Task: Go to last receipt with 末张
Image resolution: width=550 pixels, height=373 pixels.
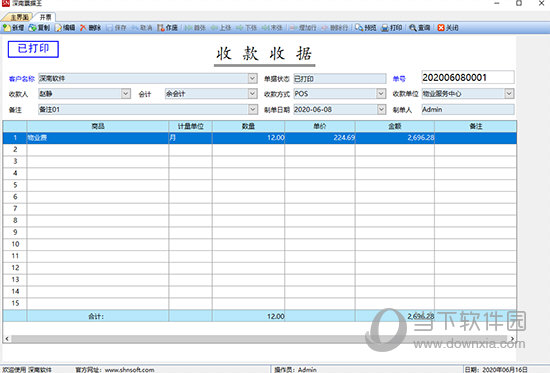Action: [x=272, y=27]
